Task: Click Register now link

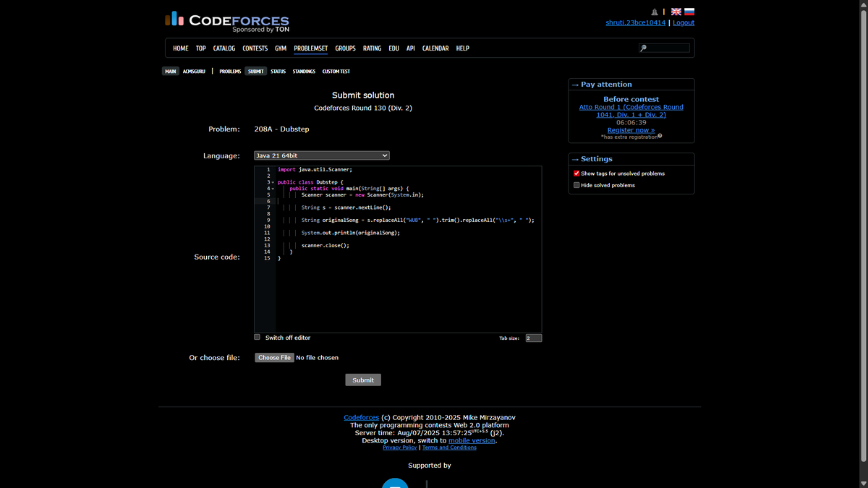Action: (x=631, y=130)
